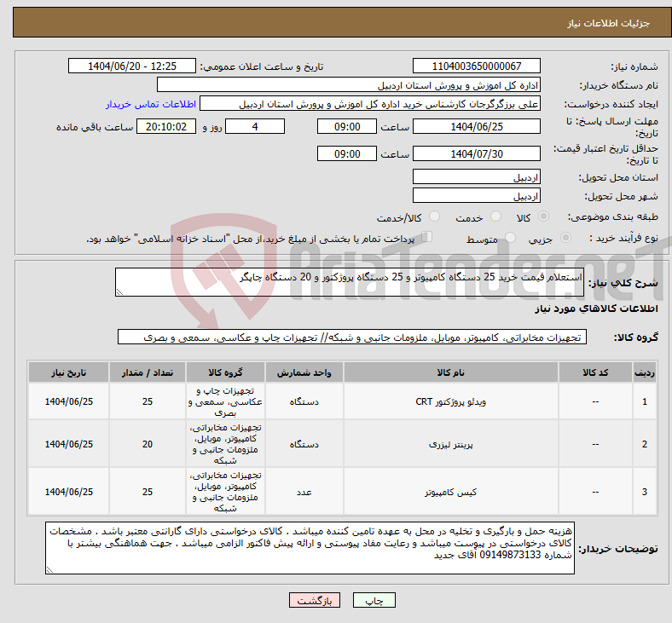Click the توضیحات خریدار notes textarea
The width and height of the screenshot is (672, 623).
pyautogui.click(x=310, y=548)
